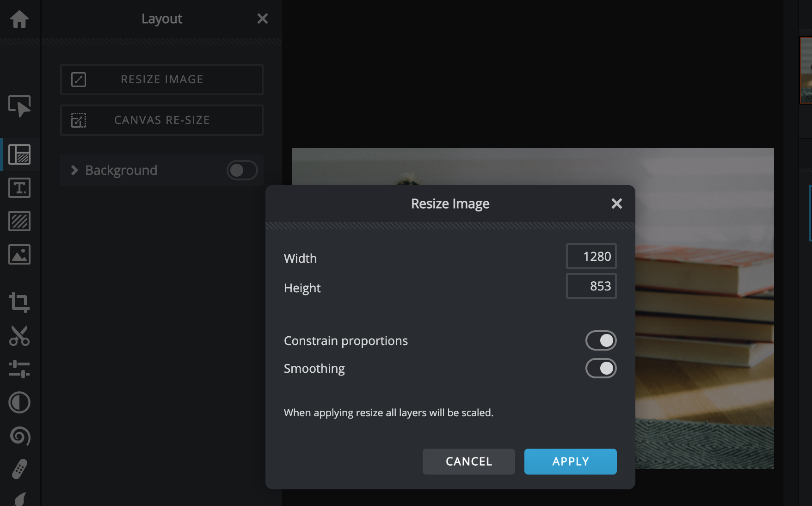The width and height of the screenshot is (812, 506).
Task: Disable the Smoothing switch
Action: tap(601, 369)
